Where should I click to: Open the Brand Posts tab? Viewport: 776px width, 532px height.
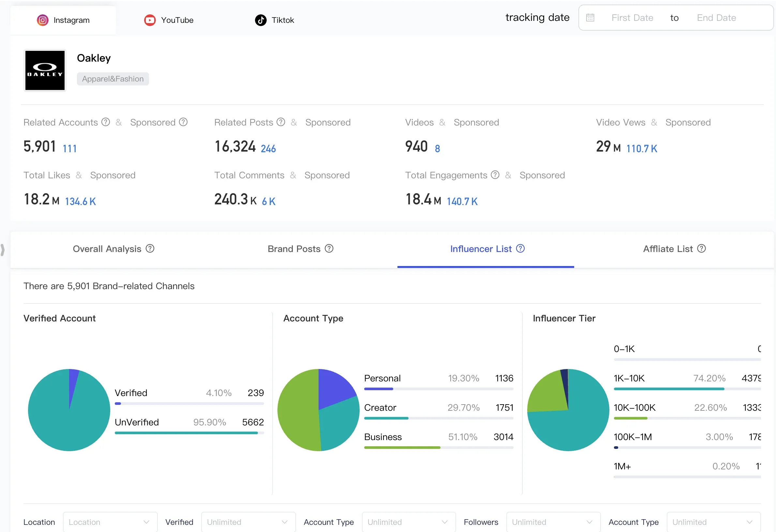click(x=301, y=249)
